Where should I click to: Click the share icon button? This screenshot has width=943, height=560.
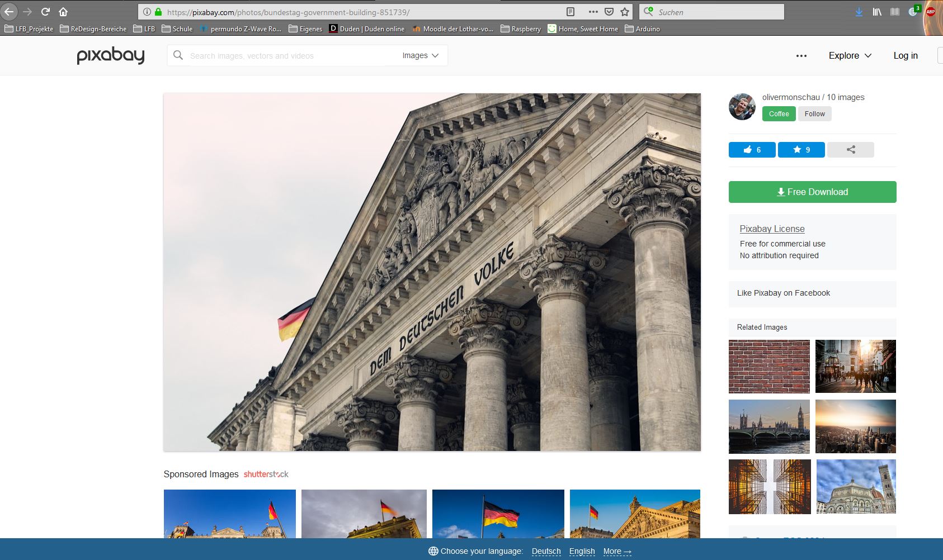pos(850,150)
